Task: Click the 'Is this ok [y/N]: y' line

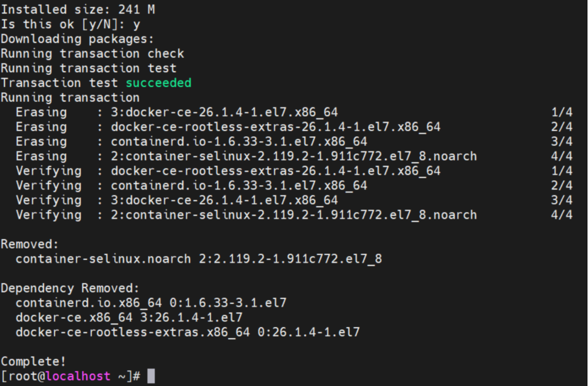Action: [x=70, y=24]
